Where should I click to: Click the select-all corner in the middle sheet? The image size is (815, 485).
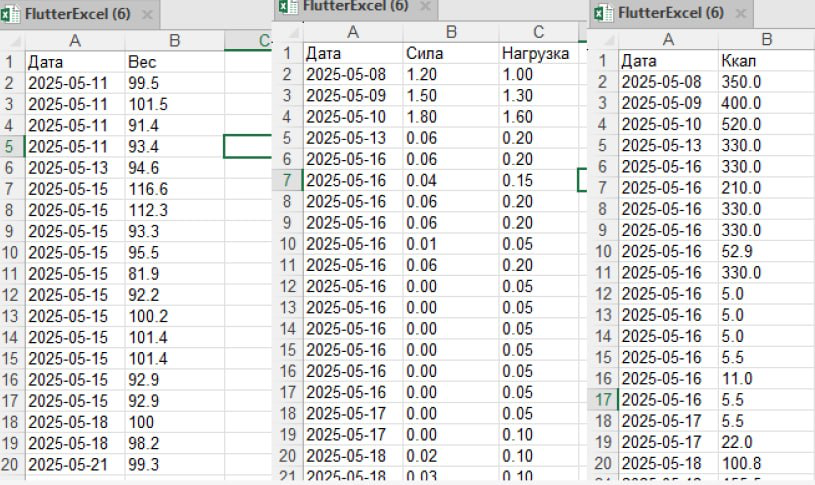pyautogui.click(x=288, y=32)
